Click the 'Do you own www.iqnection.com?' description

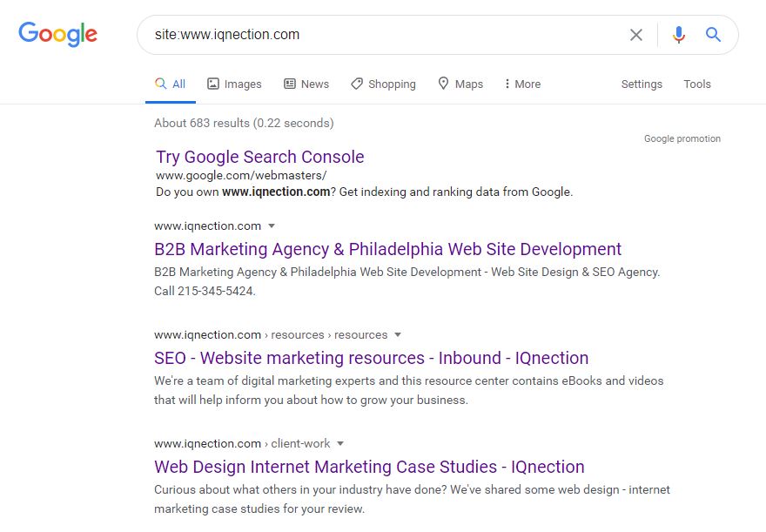[364, 192]
